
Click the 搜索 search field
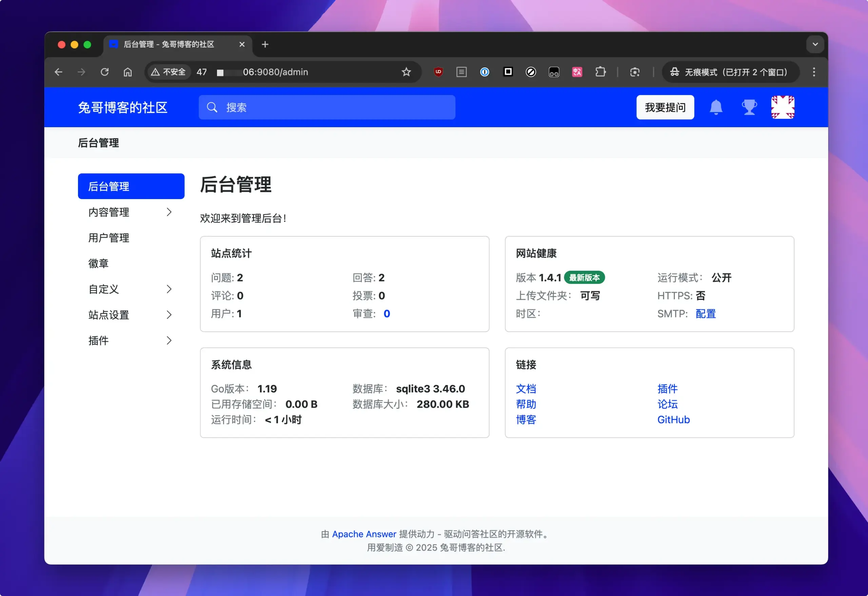click(x=327, y=107)
